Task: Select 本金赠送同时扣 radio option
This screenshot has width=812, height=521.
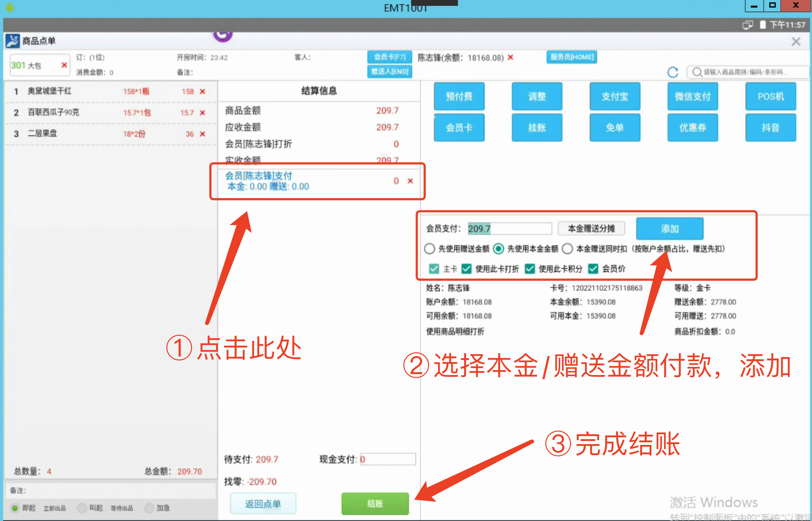Action: (x=567, y=249)
